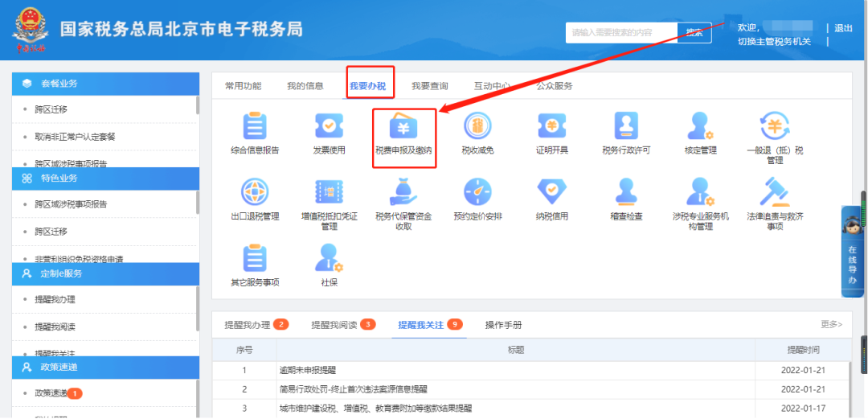Click 序号 column header
Screen dimensions: 868x419
click(244, 350)
